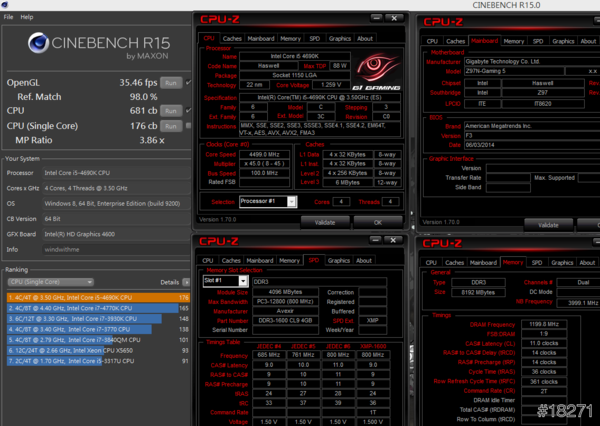Open the File menu in Cinebench
Viewport: 600px width, 426px height.
(9, 17)
